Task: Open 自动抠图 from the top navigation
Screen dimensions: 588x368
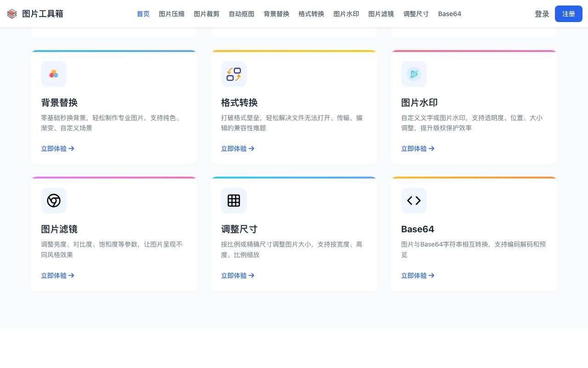Action: (x=242, y=14)
